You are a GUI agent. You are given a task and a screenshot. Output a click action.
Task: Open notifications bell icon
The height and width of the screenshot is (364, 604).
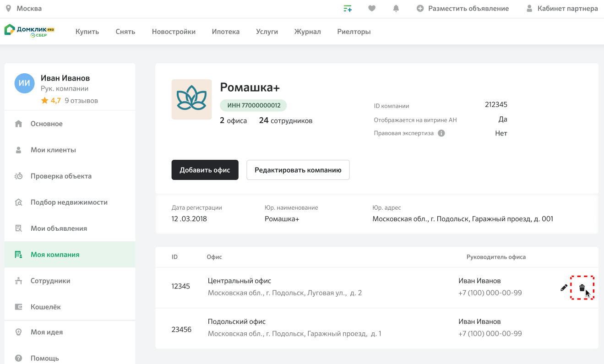[396, 8]
